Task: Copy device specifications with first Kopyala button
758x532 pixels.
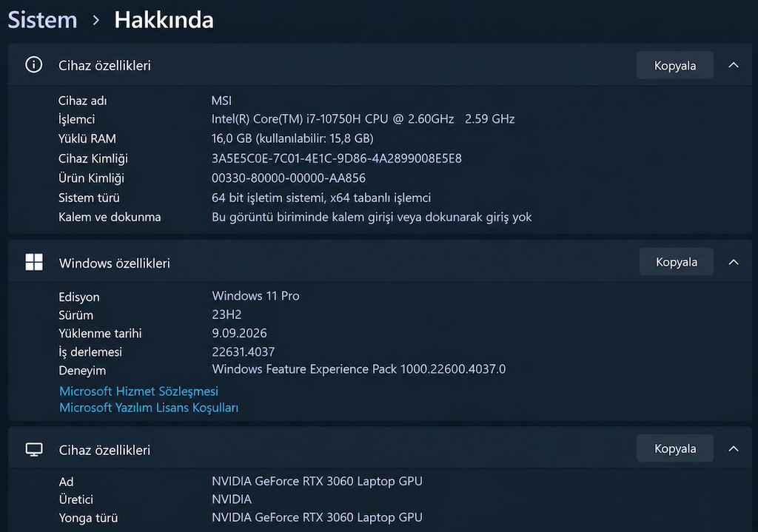Action: [675, 65]
